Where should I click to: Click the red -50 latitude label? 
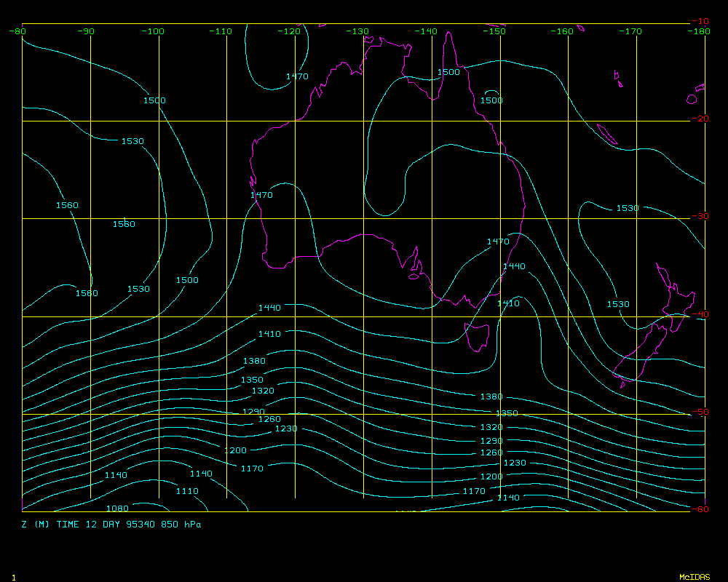pyautogui.click(x=700, y=412)
